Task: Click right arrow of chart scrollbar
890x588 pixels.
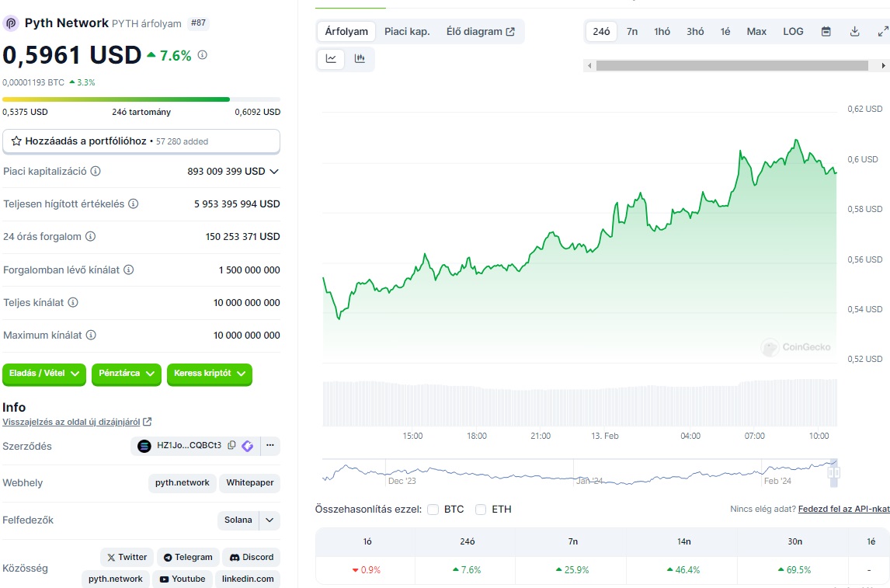Action: [883, 66]
